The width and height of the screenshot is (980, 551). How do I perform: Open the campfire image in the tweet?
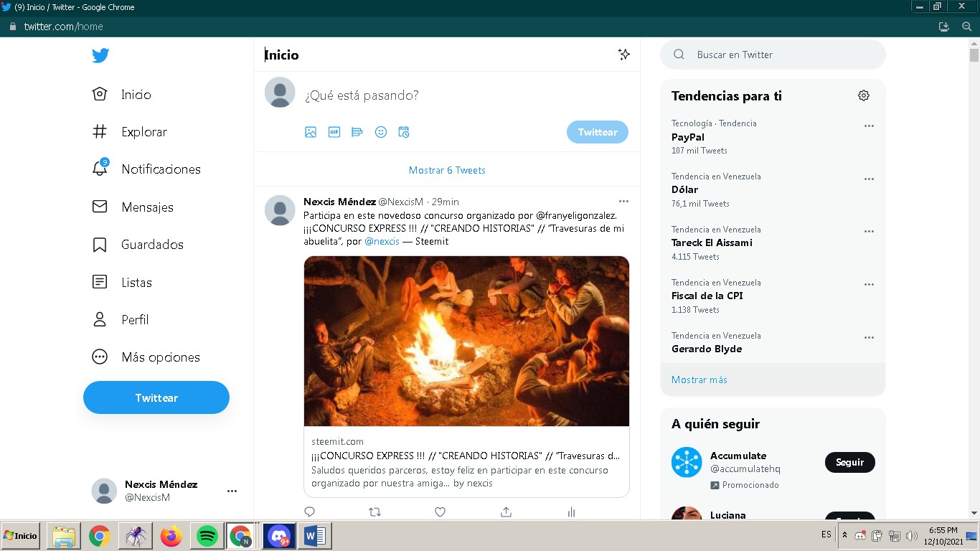pyautogui.click(x=466, y=341)
